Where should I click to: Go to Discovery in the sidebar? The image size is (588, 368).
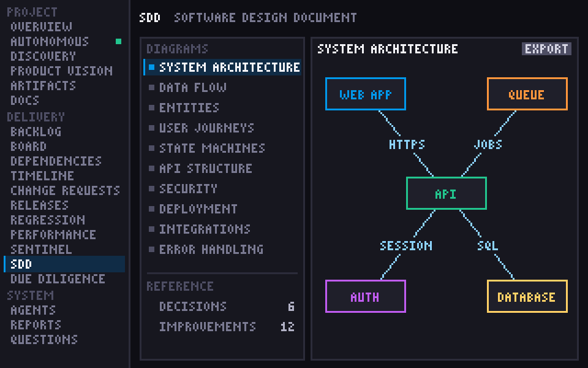click(x=43, y=56)
